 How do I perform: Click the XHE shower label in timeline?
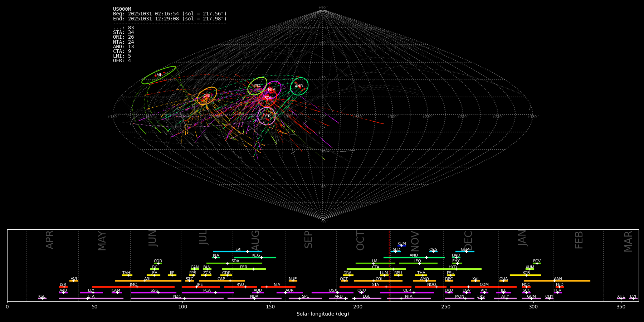(x=621, y=297)
